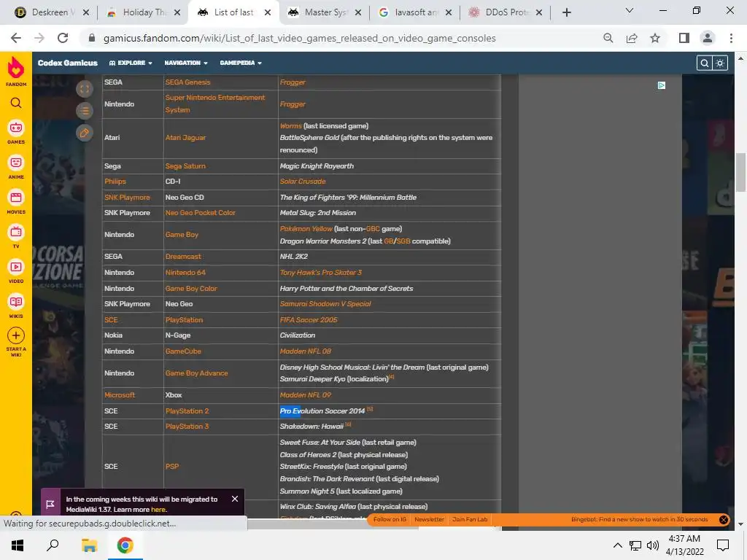Open the Anime sidebar icon
Screen dimensions: 747x560
16,163
